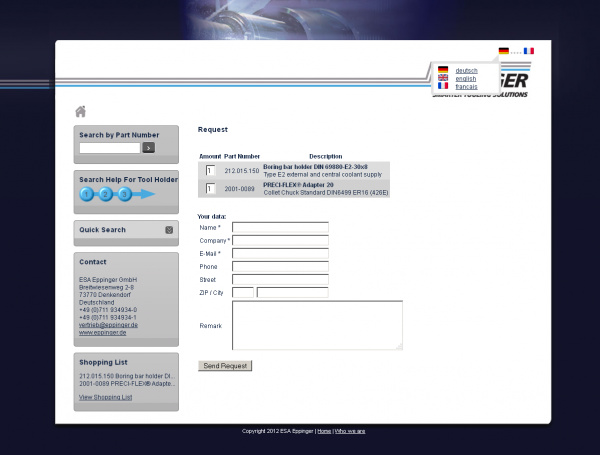Click amount field for Boring bar holder
This screenshot has width=600, height=455.
(210, 171)
